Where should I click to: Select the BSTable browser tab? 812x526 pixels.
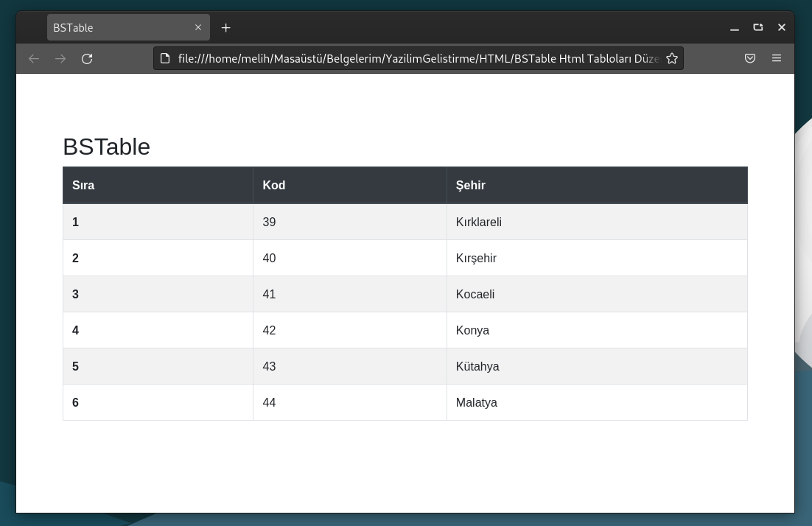coord(128,27)
